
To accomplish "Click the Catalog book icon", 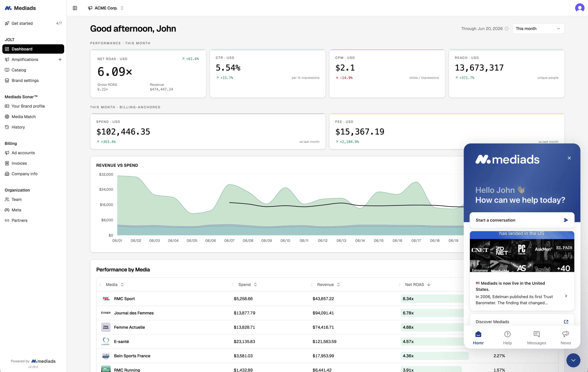I will (7, 70).
